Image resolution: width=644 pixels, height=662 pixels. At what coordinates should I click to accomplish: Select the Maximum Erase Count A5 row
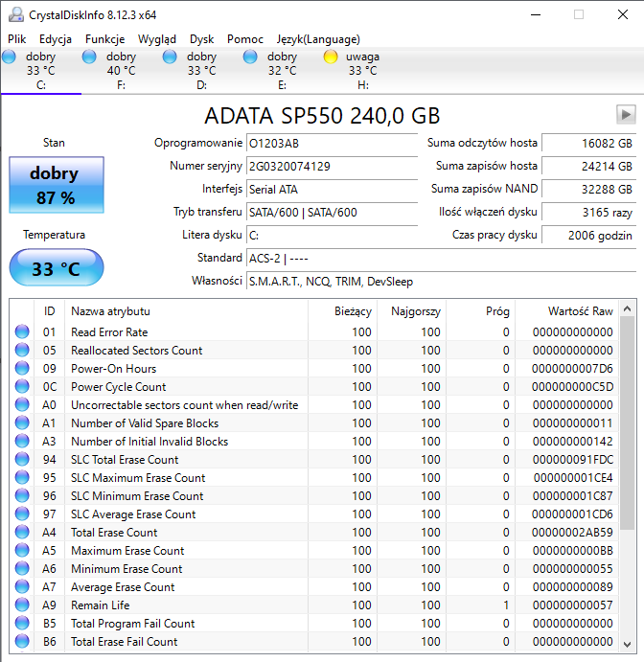[313, 551]
